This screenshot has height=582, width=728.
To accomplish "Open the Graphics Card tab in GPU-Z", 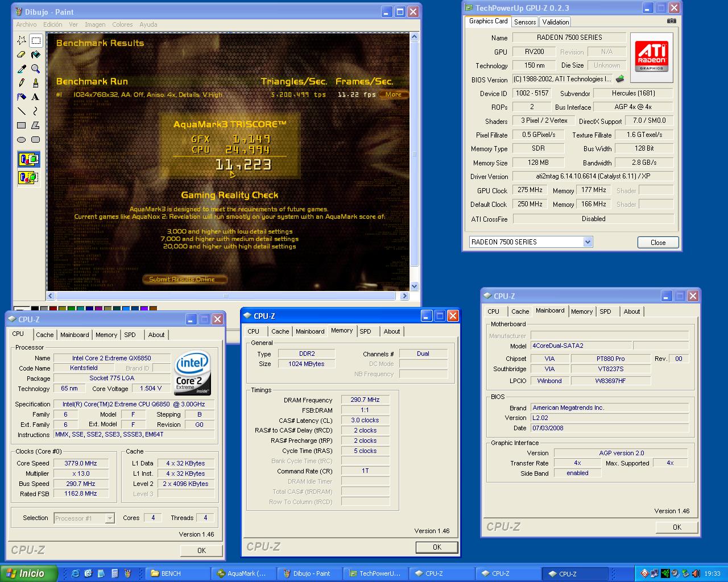I will (488, 21).
